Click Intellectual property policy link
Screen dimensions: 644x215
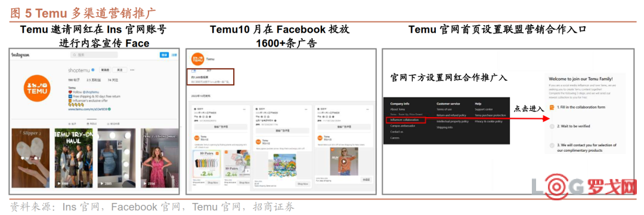point(453,121)
